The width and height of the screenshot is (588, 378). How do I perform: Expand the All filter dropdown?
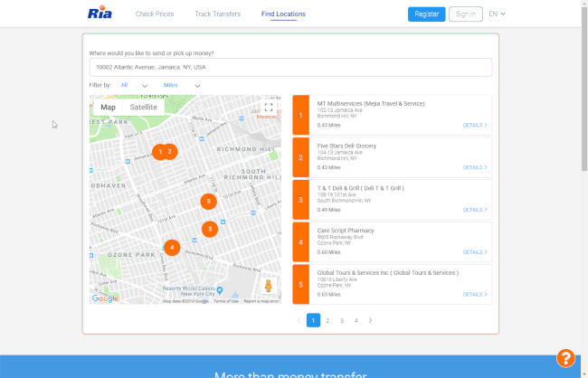coord(134,86)
